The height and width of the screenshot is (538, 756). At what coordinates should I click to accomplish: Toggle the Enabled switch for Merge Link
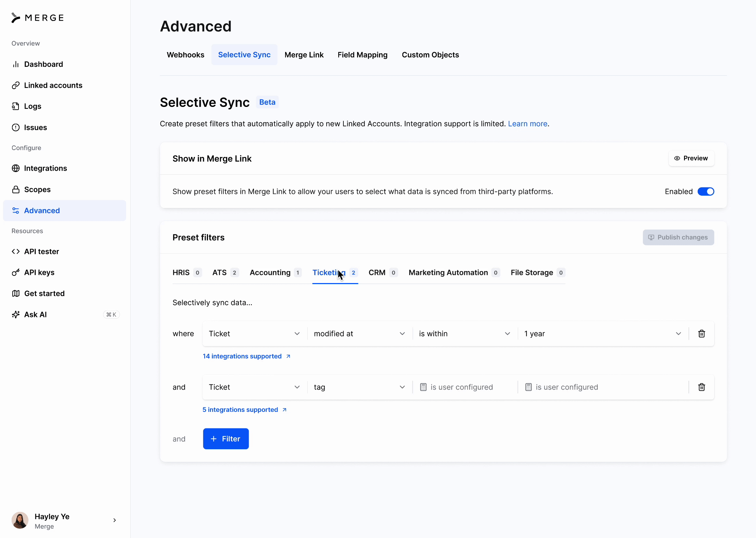(x=706, y=192)
